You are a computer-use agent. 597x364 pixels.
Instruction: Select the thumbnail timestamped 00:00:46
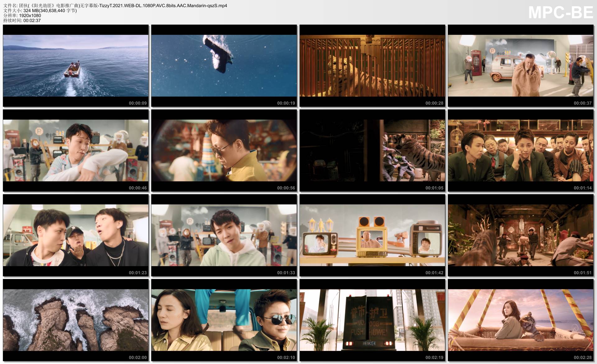click(x=76, y=150)
